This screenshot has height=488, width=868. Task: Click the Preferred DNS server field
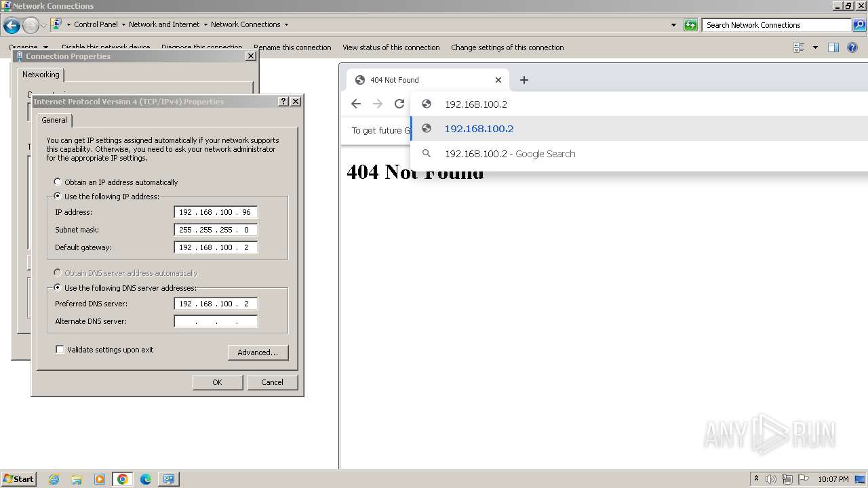point(216,304)
